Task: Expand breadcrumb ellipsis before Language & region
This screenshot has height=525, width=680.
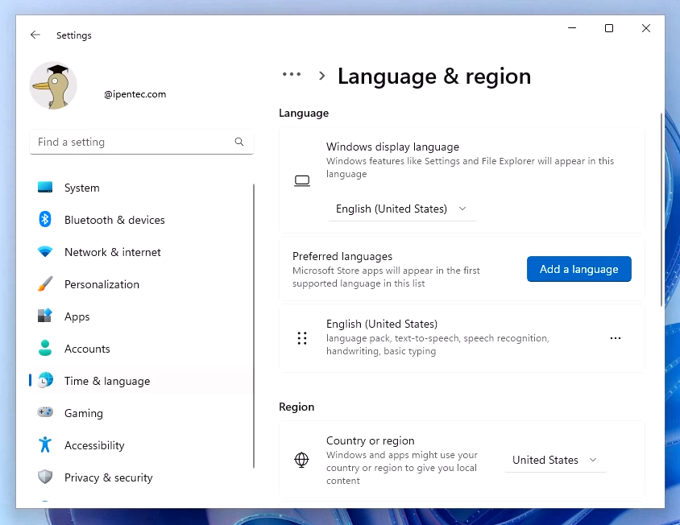Action: [291, 75]
